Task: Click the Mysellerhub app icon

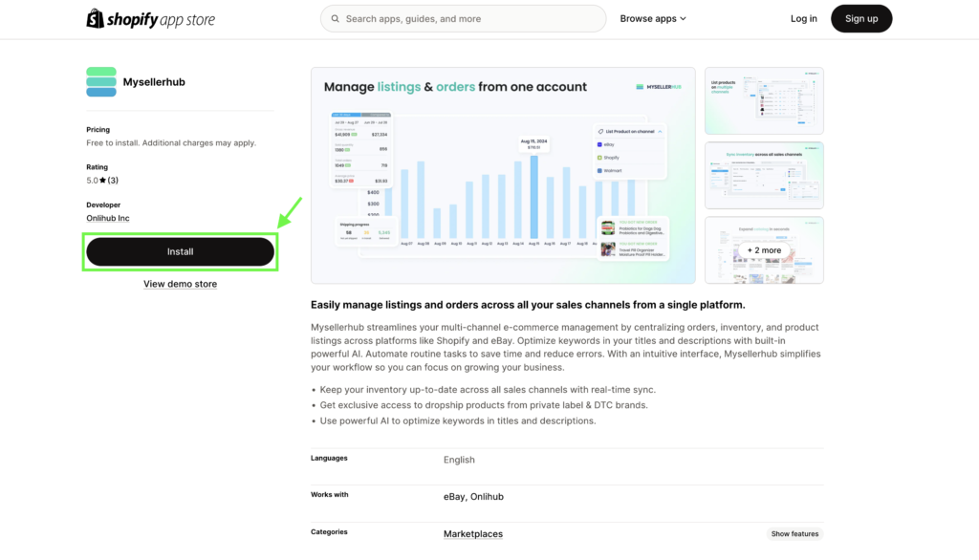Action: [x=101, y=82]
